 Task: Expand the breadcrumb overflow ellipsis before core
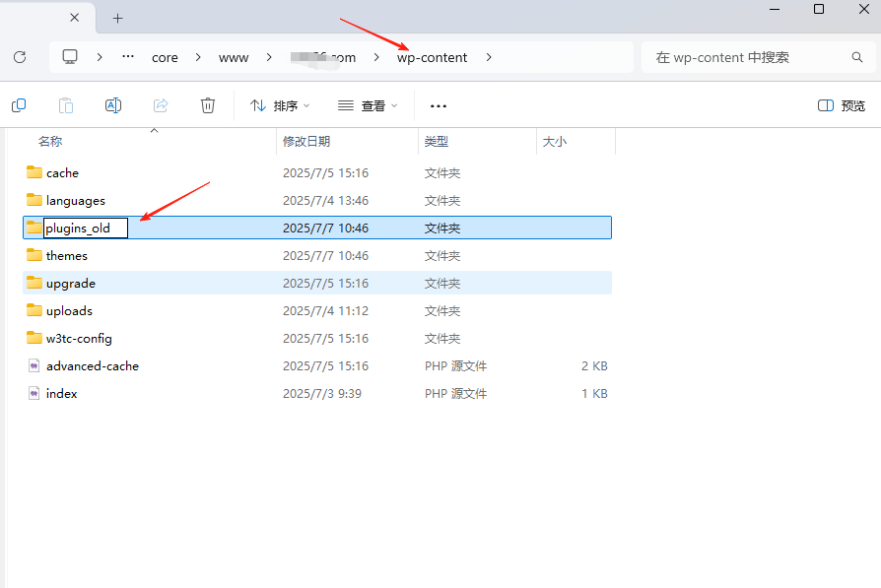click(x=127, y=57)
